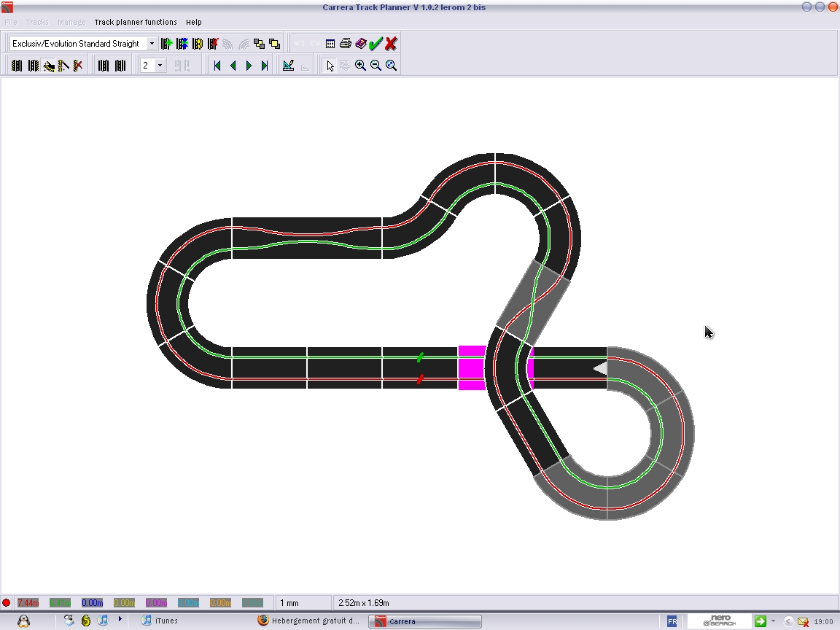Open the parts list table icon
The height and width of the screenshot is (630, 840).
coord(330,44)
